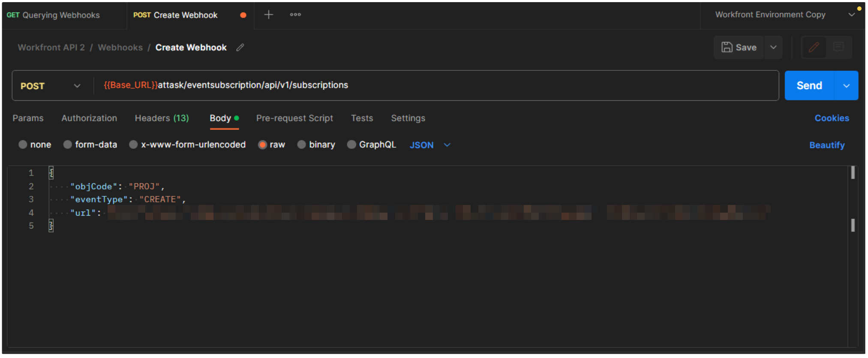Select the none body type option
Screen dimensions: 868x358
pyautogui.click(x=23, y=145)
